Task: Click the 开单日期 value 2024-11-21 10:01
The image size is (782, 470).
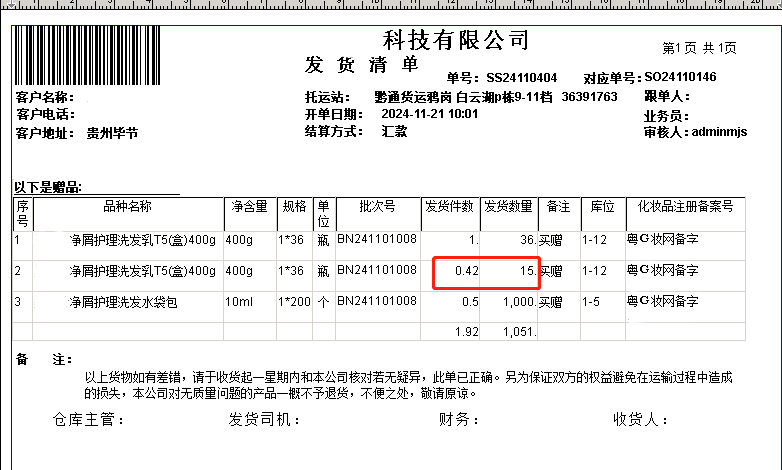Action: pos(430,114)
